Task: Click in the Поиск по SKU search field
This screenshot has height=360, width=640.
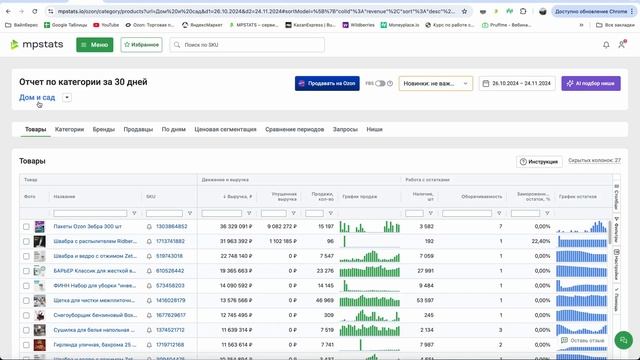Action: 247,45
